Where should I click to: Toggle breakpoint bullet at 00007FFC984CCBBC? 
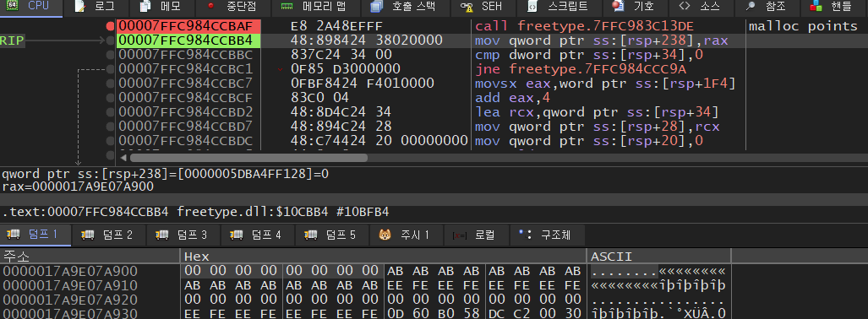[110, 55]
